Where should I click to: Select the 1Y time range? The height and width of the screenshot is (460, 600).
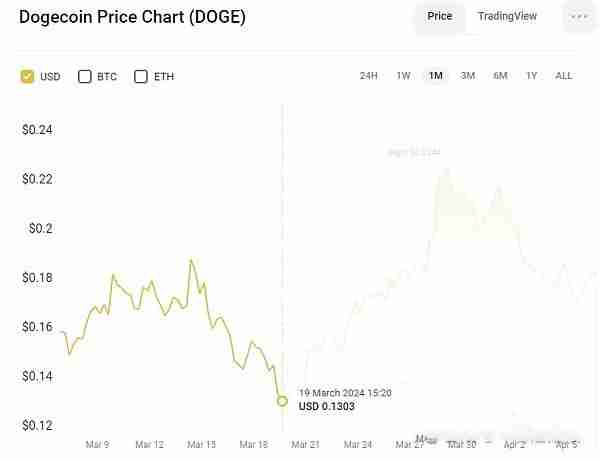pos(531,76)
